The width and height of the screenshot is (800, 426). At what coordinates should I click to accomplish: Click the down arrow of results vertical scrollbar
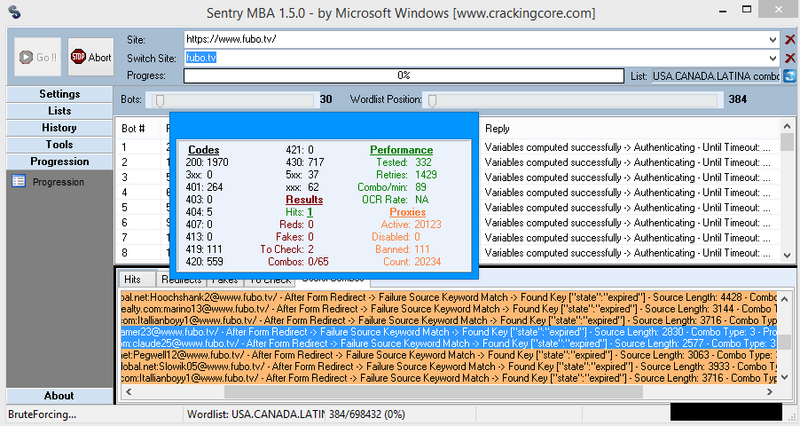pyautogui.click(x=785, y=378)
